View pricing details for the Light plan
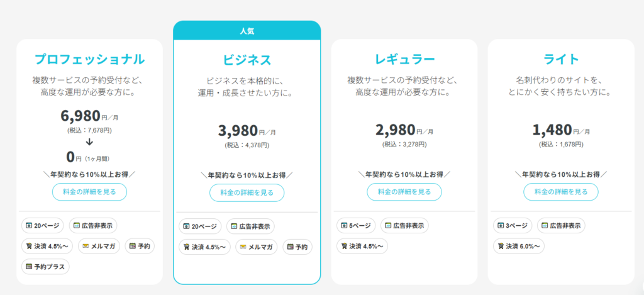The image size is (644, 295). tap(560, 192)
